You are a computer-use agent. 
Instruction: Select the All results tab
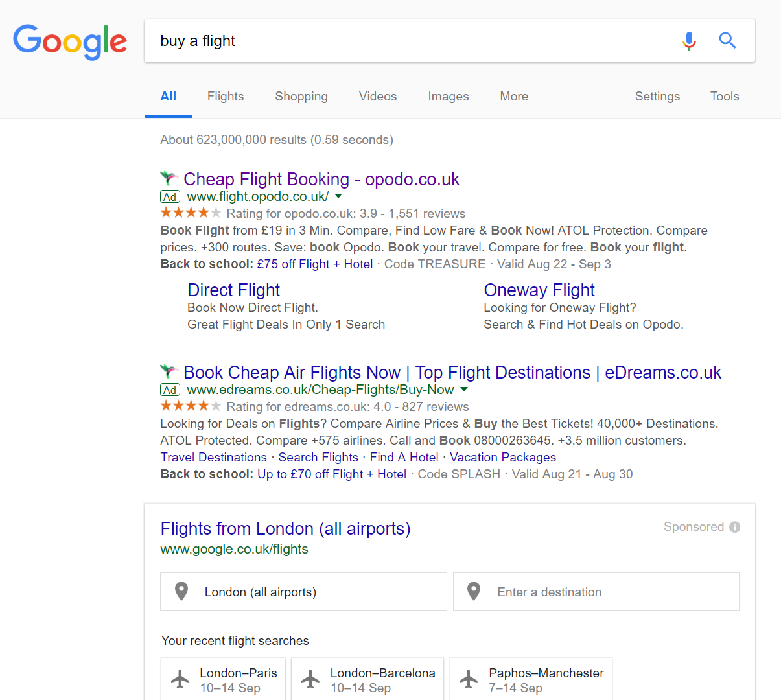[x=168, y=97]
